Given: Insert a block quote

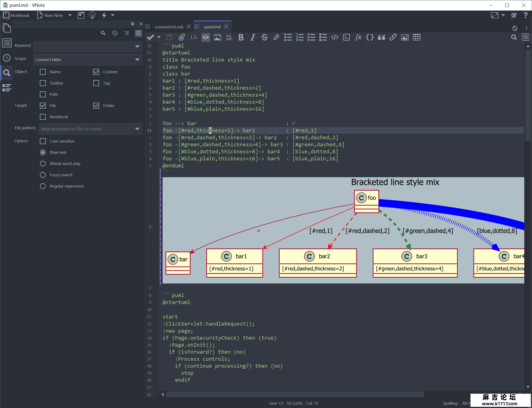Looking at the screenshot, I should 382,37.
